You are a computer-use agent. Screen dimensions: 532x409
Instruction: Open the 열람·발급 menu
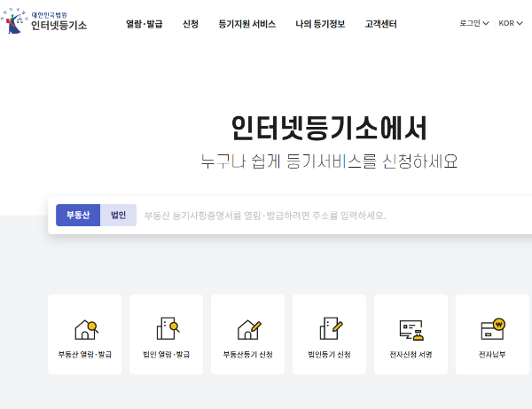145,24
